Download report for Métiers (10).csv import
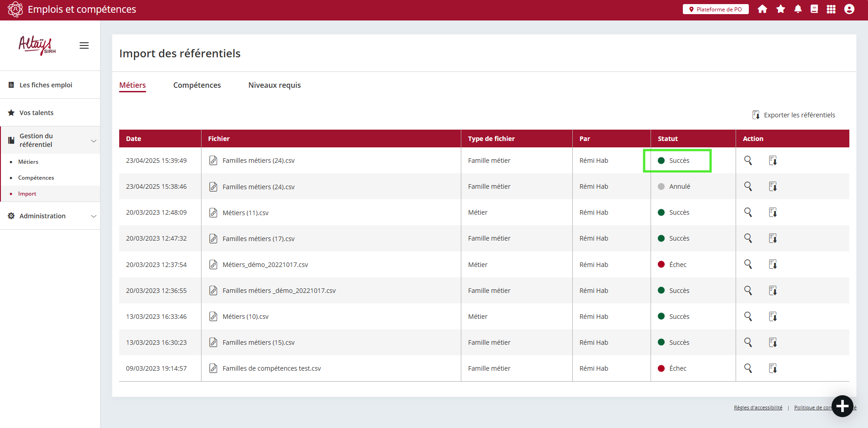This screenshot has height=428, width=868. pyautogui.click(x=772, y=317)
